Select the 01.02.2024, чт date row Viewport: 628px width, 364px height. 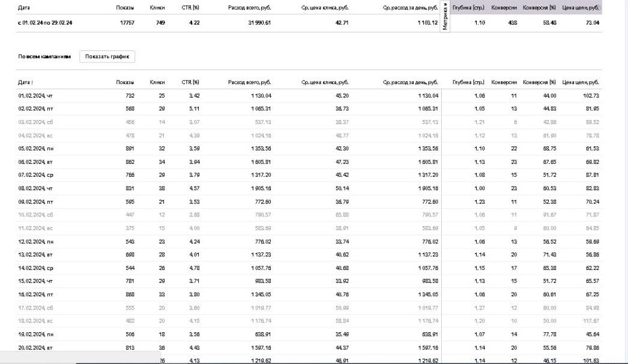(x=40, y=96)
